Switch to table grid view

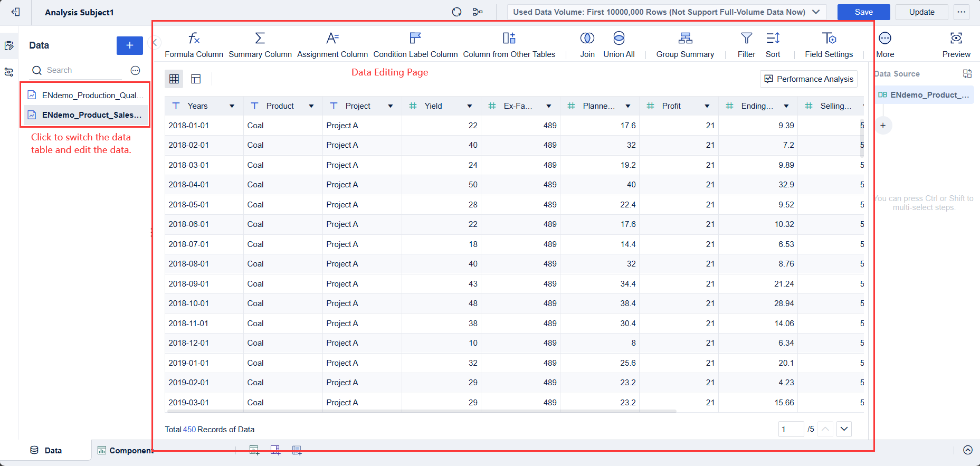(174, 79)
